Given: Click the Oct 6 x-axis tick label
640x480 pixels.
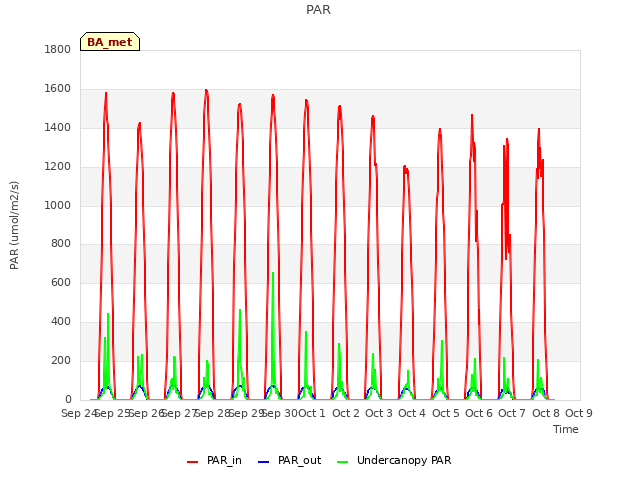Looking at the screenshot, I should (x=479, y=413).
